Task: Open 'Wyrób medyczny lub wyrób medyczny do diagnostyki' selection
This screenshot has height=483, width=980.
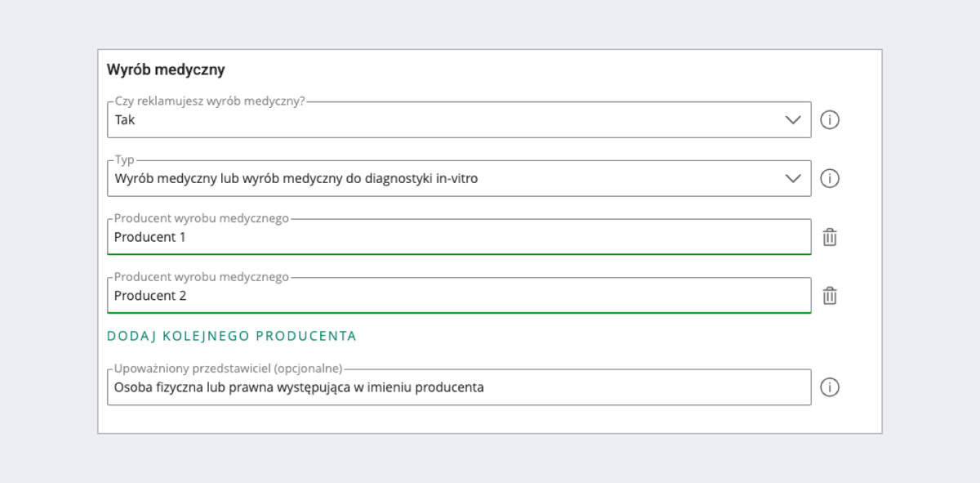Action: [x=459, y=178]
